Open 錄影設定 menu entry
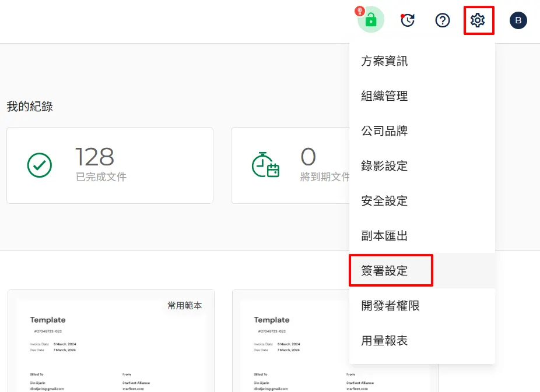 (x=384, y=166)
